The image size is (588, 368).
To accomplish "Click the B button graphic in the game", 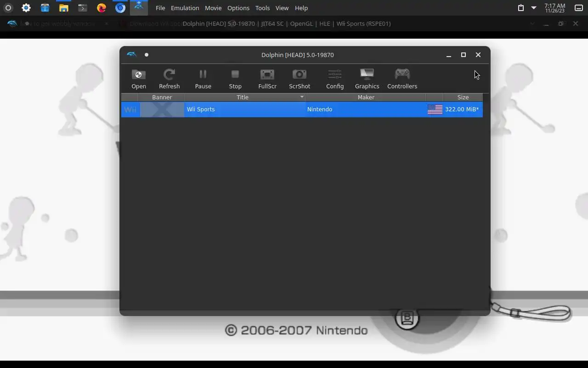I will click(x=407, y=318).
